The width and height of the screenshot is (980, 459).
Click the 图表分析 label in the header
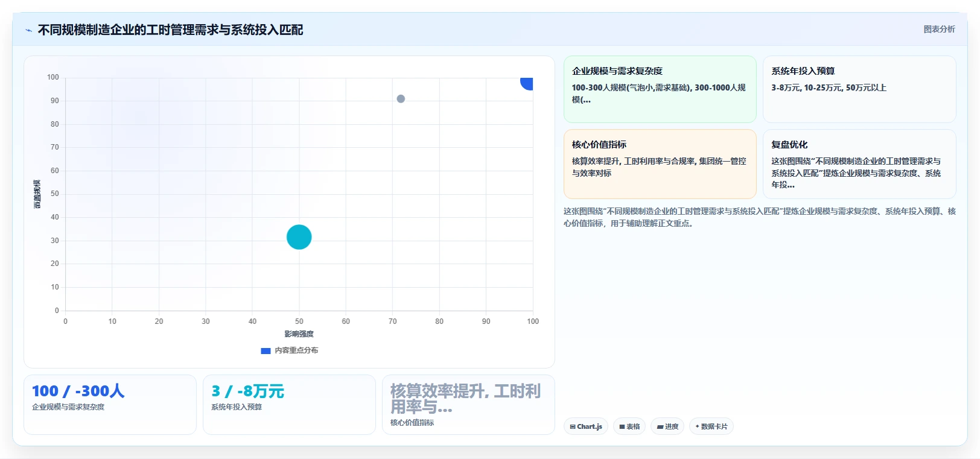coord(939,29)
